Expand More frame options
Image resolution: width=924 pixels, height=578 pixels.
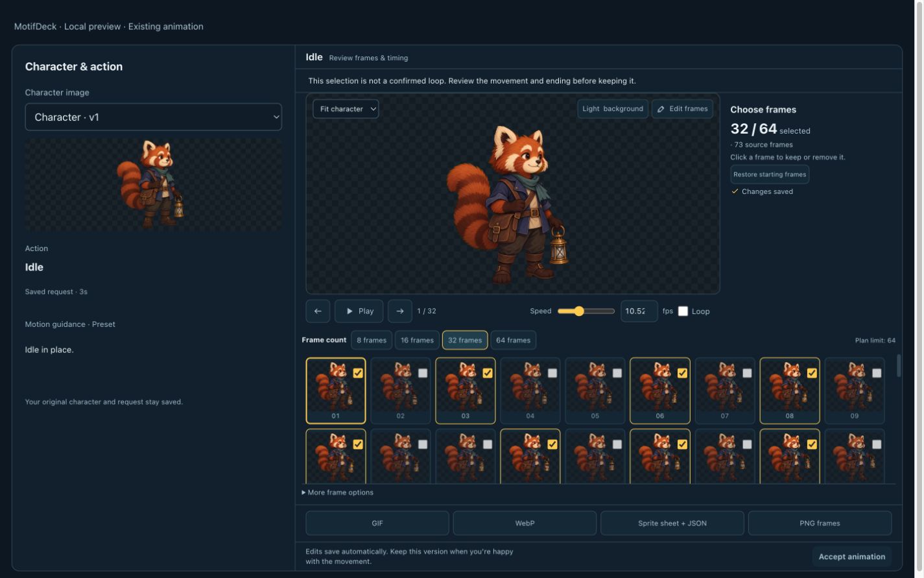tap(338, 492)
